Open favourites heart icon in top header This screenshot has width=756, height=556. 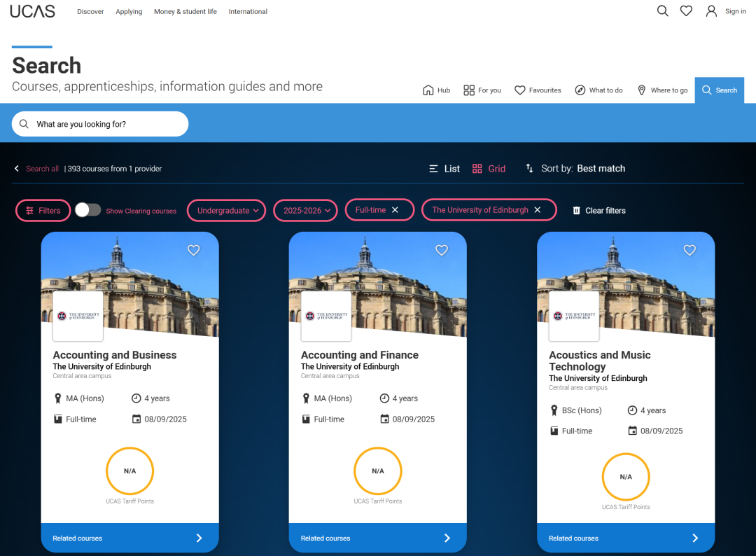686,11
